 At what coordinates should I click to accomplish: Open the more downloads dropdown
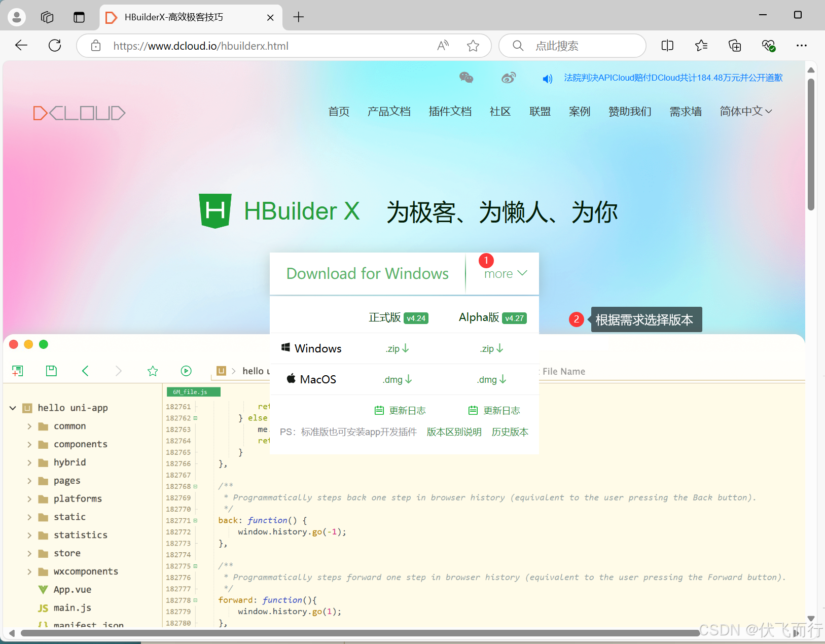pyautogui.click(x=505, y=273)
